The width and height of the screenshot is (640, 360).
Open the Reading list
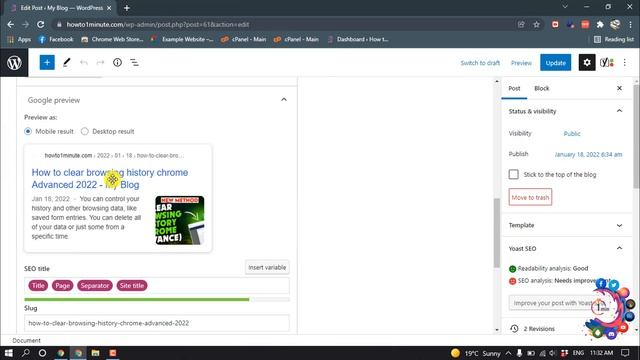coord(614,39)
